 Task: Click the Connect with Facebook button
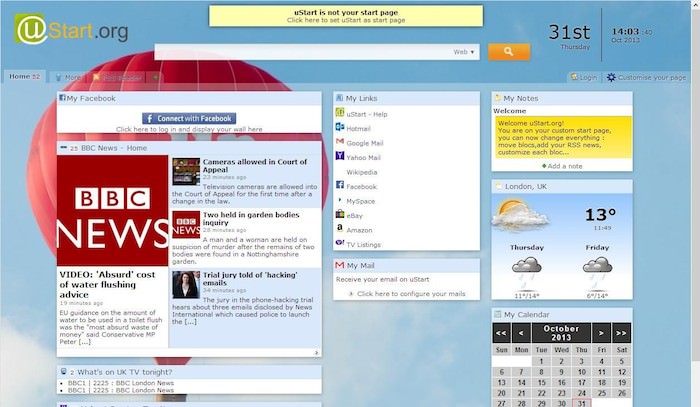coord(189,118)
